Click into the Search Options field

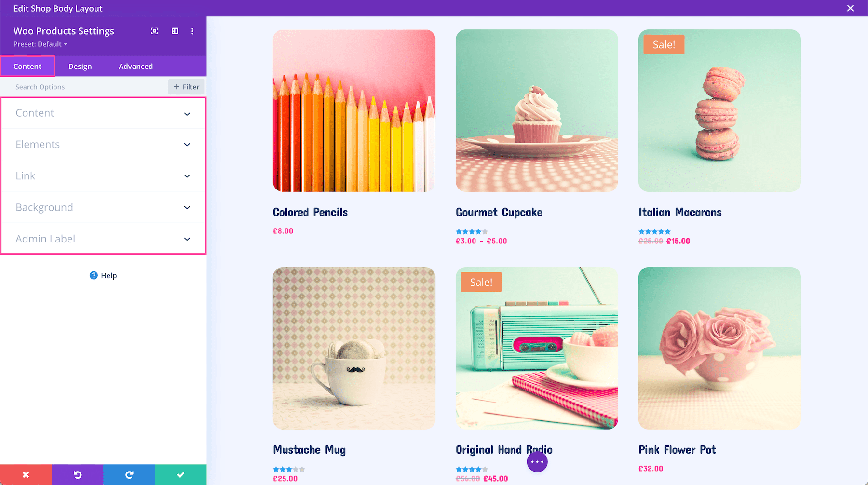84,87
